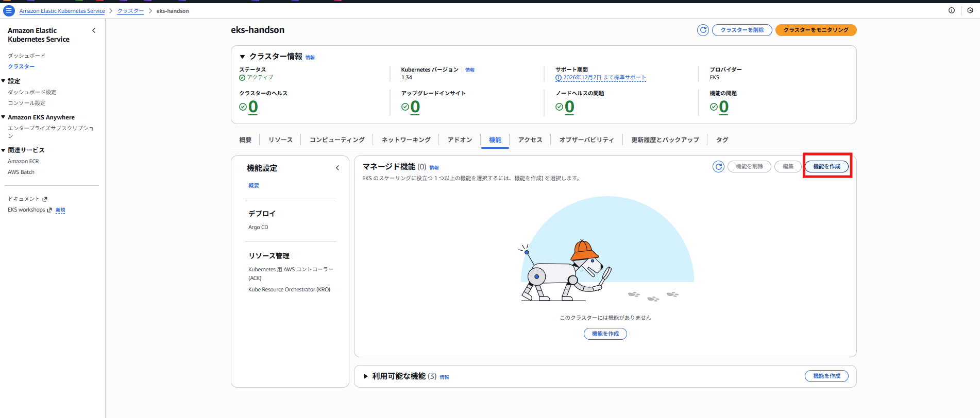Open the settings icon at top right corner

tap(970, 10)
